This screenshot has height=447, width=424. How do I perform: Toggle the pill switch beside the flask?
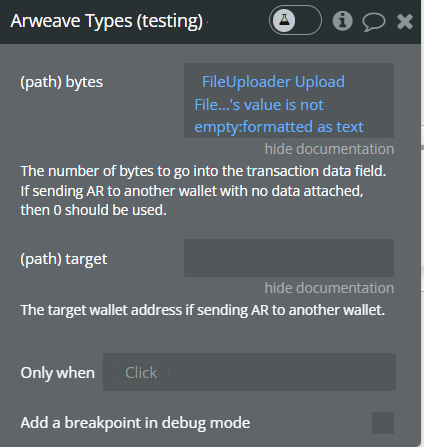pyautogui.click(x=295, y=20)
